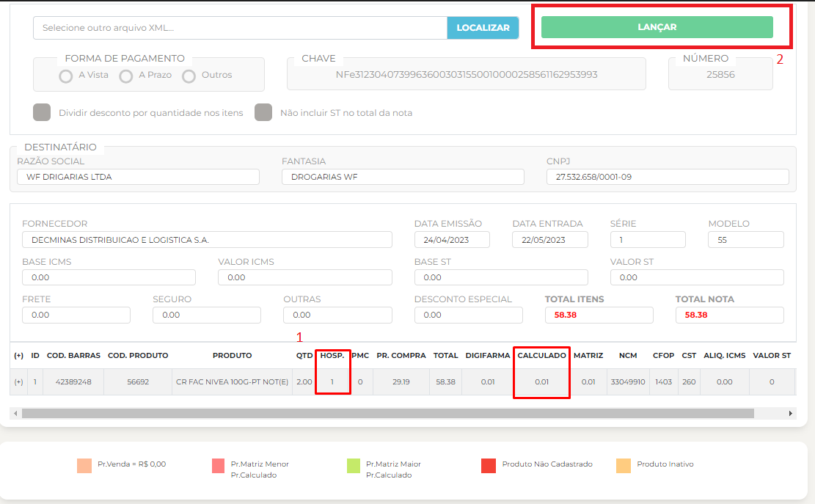Click the HOSP. cell value 1

[x=332, y=382]
